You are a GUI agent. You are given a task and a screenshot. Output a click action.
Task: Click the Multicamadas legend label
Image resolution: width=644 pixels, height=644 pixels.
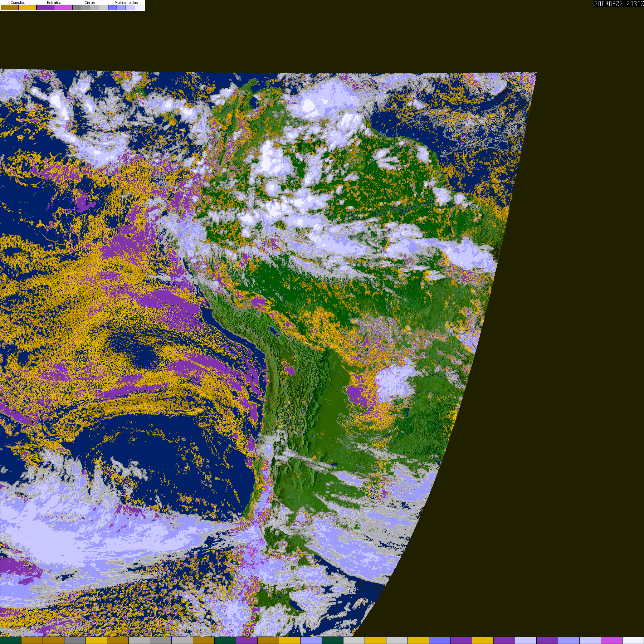(126, 3)
